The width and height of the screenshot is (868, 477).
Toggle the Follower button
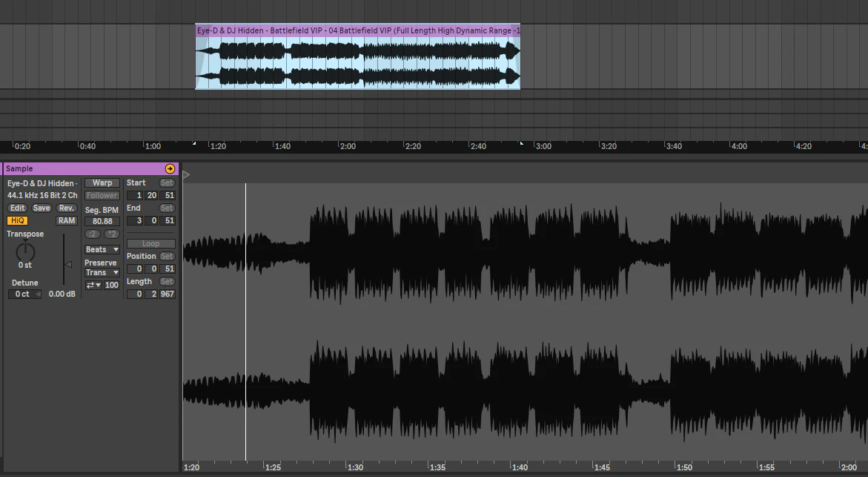[x=102, y=196]
